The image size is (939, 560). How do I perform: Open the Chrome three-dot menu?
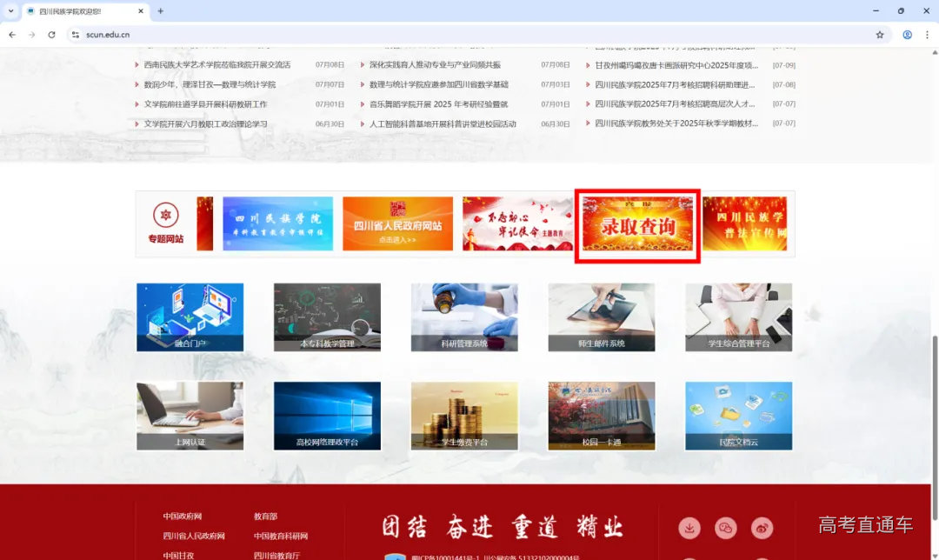click(x=927, y=35)
